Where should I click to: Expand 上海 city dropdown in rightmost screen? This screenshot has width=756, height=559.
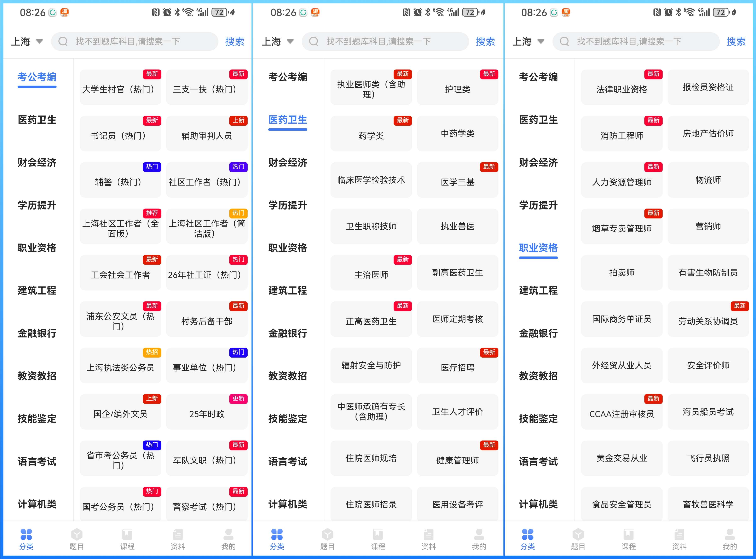(529, 41)
